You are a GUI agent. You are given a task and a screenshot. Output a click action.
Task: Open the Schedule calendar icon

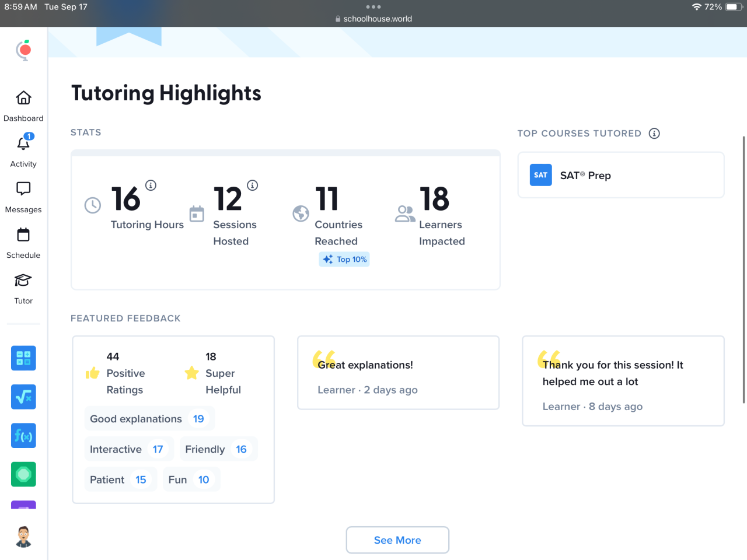click(23, 235)
